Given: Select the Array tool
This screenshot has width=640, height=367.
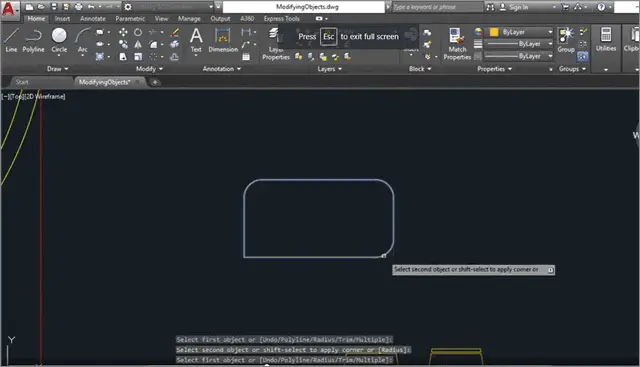Looking at the screenshot, I should pyautogui.click(x=153, y=57).
